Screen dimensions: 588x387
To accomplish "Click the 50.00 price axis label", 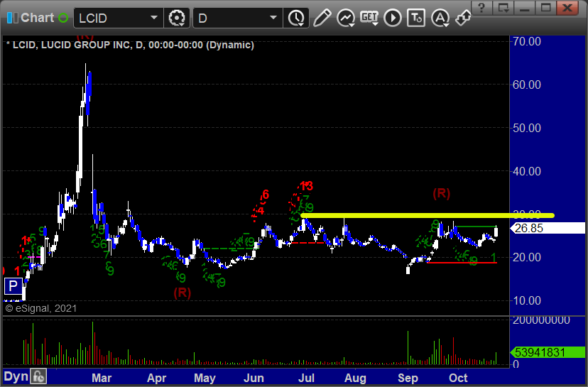I will pos(526,128).
